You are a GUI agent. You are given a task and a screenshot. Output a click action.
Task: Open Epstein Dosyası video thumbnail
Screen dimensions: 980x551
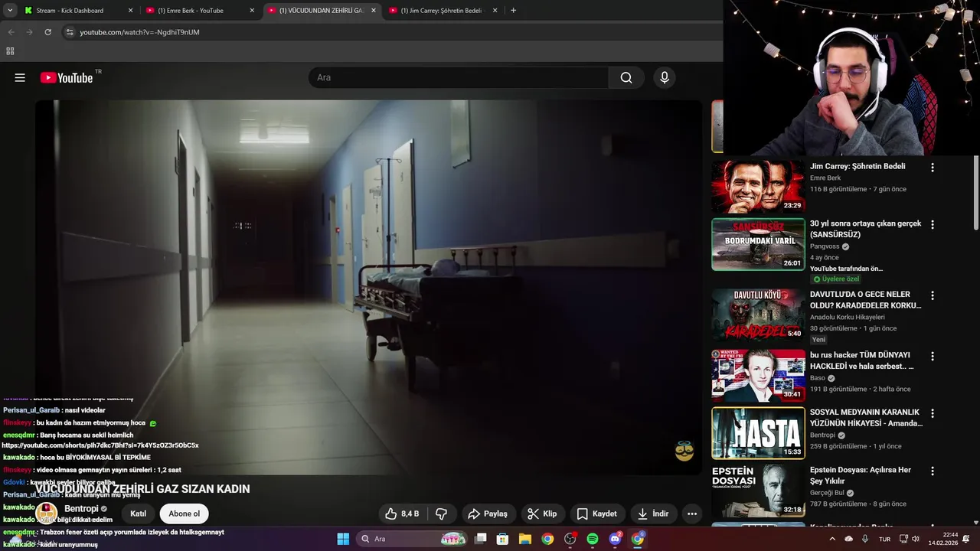[758, 491]
